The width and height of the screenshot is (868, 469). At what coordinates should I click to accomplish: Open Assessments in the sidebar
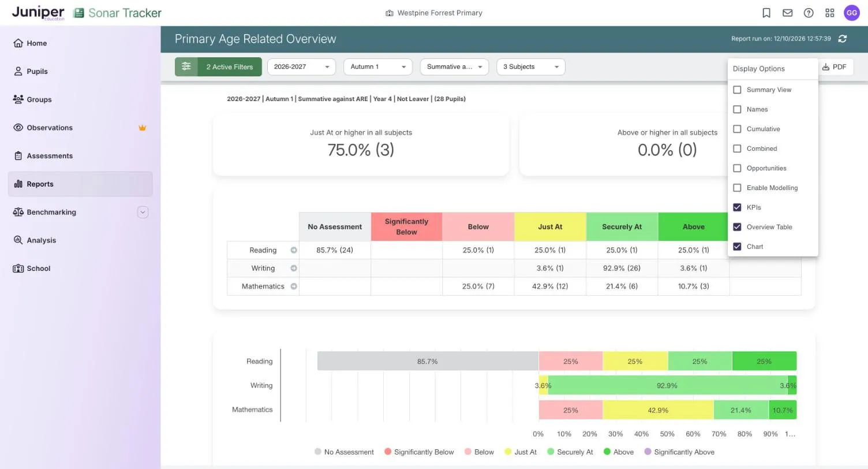point(80,156)
